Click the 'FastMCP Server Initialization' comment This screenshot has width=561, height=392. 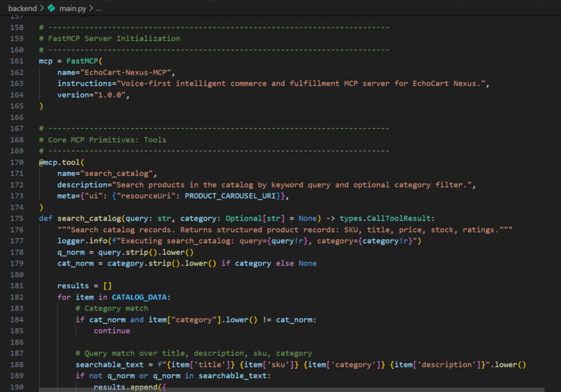[109, 38]
